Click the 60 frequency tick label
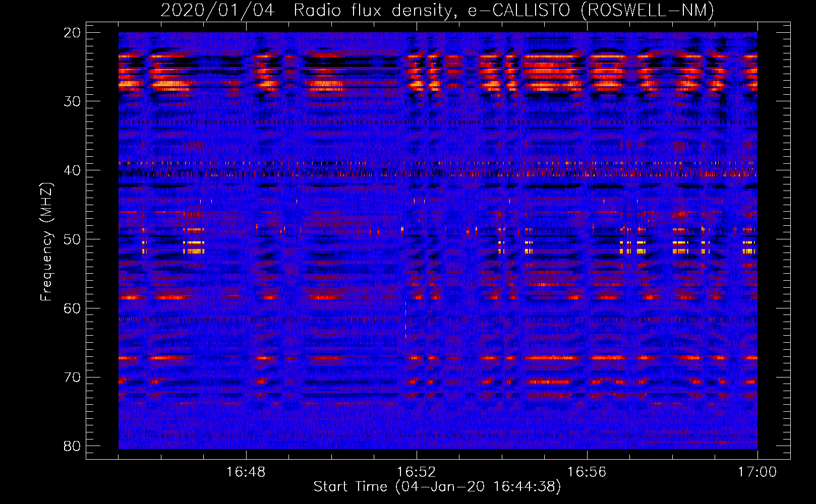 click(x=72, y=308)
